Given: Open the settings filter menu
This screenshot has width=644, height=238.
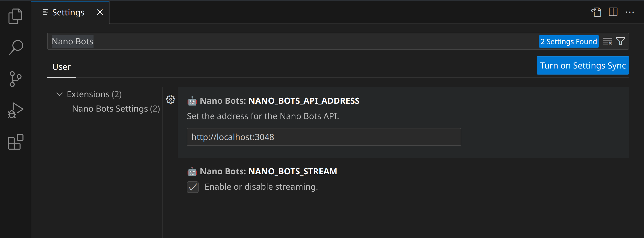Looking at the screenshot, I should pos(621,41).
